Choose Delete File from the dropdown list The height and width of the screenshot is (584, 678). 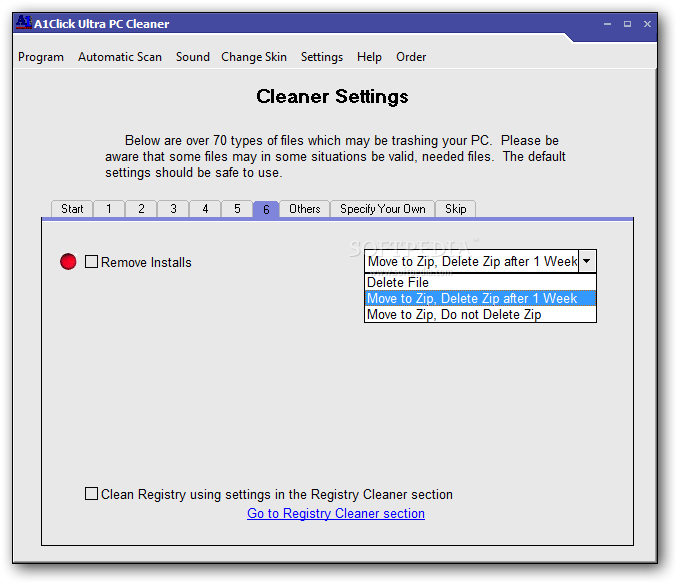coord(480,282)
